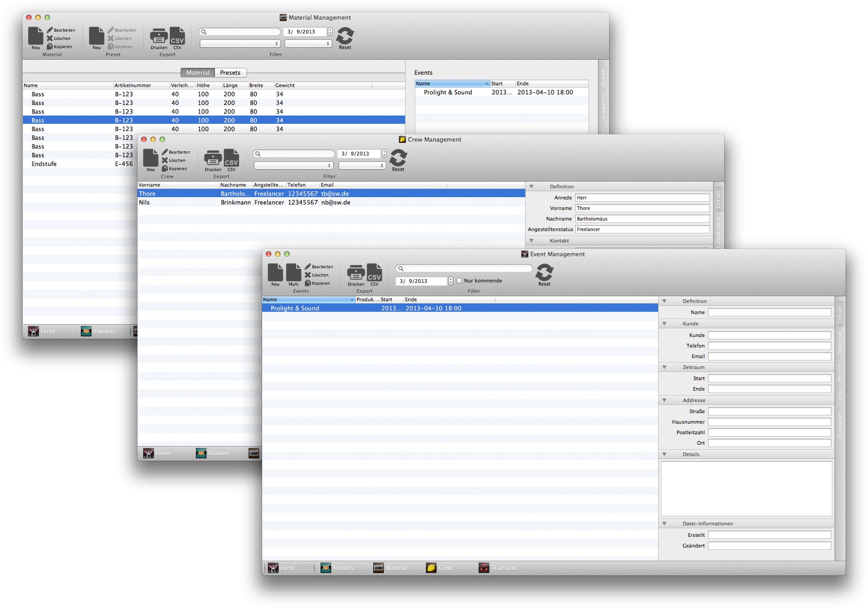Click the date stepper in Event Management filter
The width and height of the screenshot is (868, 608).
click(451, 281)
